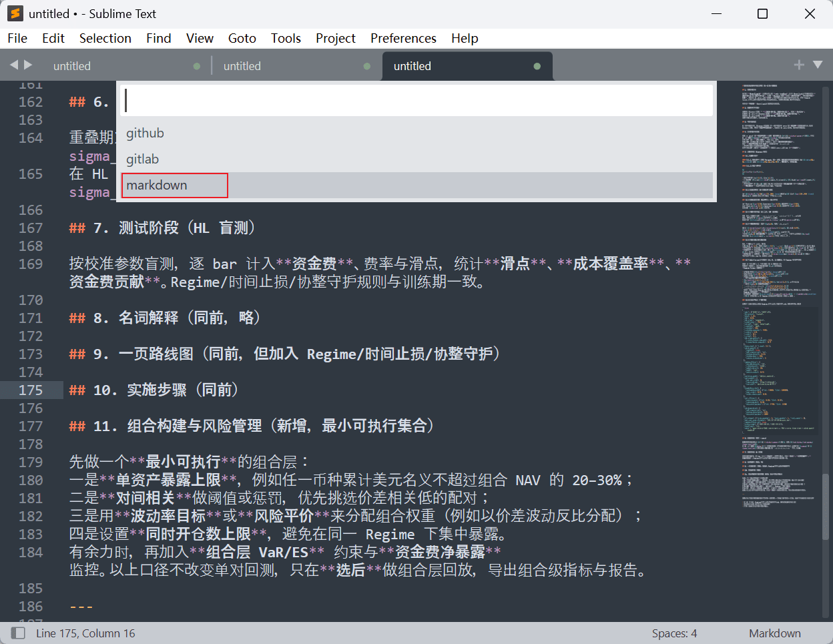Close the second untitled tab via its dot
This screenshot has height=644, width=833.
pyautogui.click(x=367, y=66)
